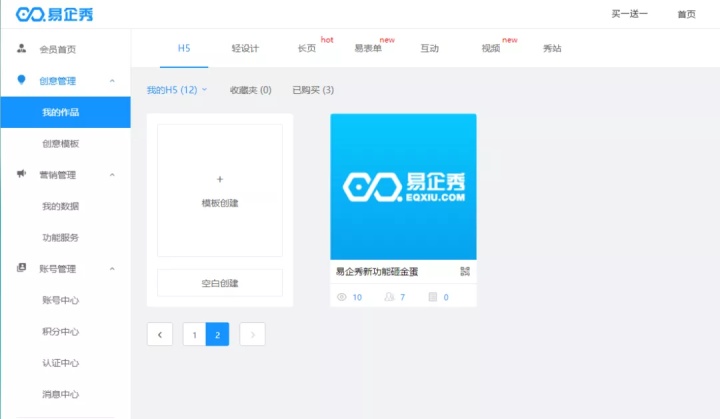Image resolution: width=720 pixels, height=419 pixels.
Task: Click the plus icon above 模板创建
Action: click(x=220, y=179)
